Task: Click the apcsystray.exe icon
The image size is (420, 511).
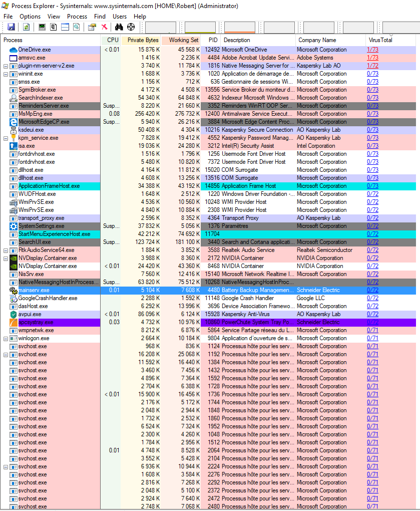Action: coord(14,322)
